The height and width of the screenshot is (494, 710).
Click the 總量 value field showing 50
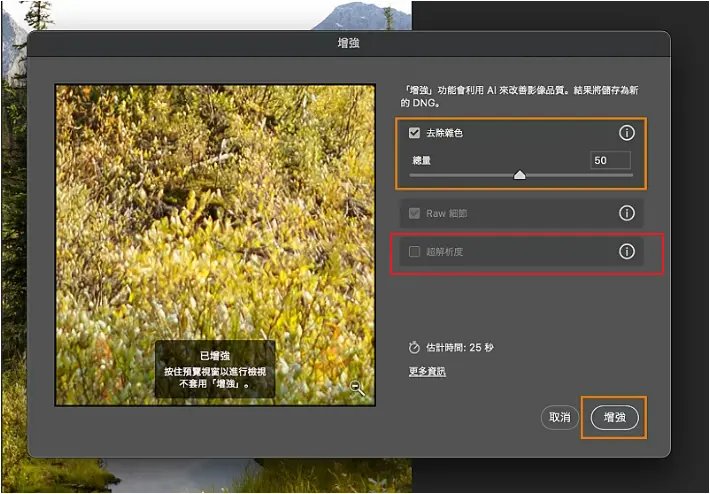click(x=610, y=160)
